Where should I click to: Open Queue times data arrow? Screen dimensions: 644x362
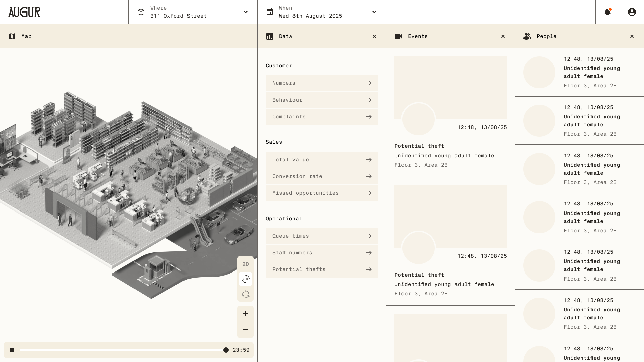369,236
